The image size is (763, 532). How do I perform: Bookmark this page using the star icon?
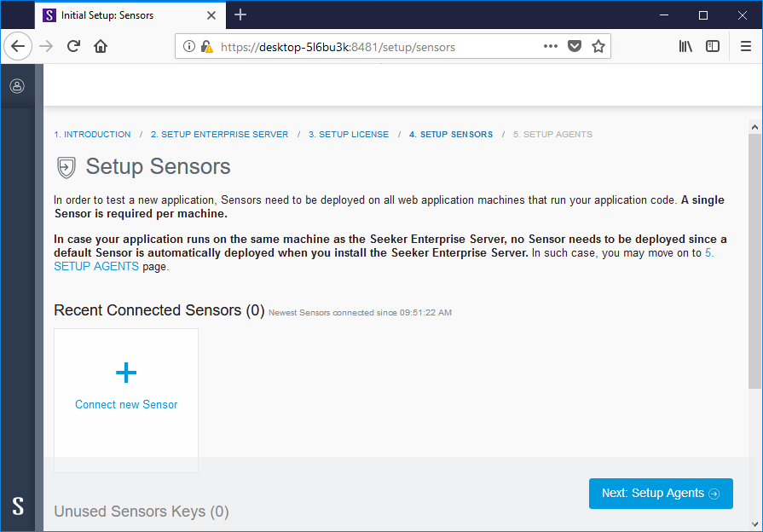click(597, 47)
